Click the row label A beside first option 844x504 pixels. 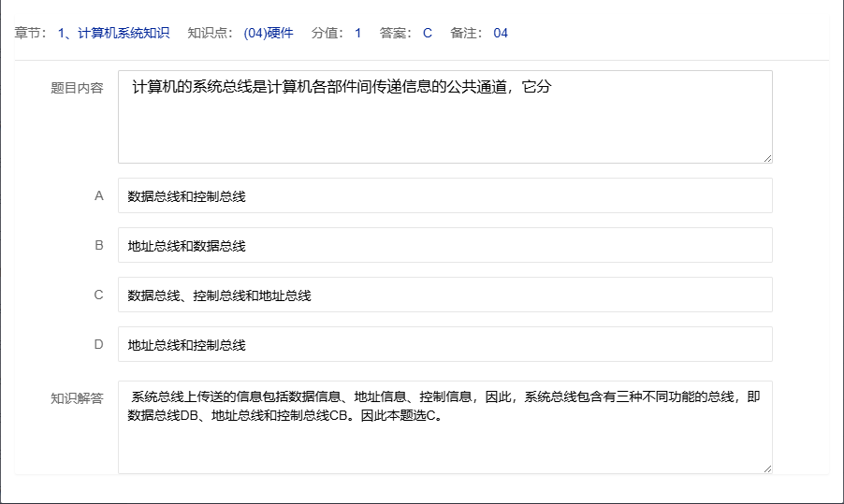click(x=98, y=196)
